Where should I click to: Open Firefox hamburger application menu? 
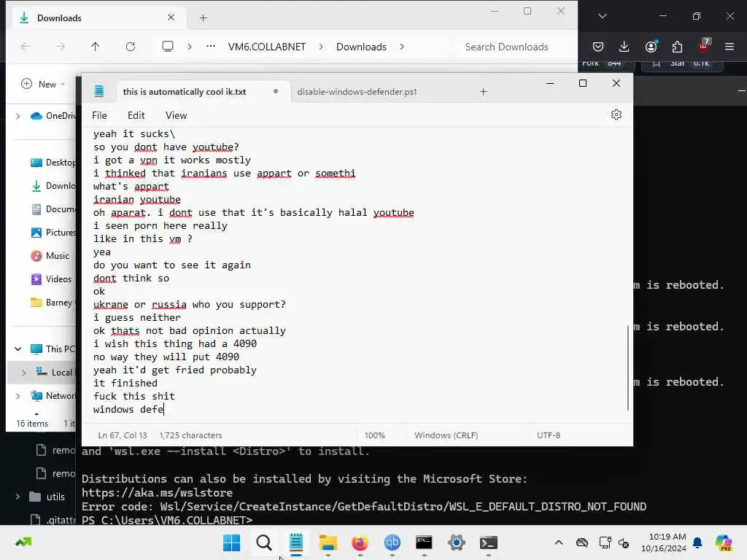[x=729, y=47]
